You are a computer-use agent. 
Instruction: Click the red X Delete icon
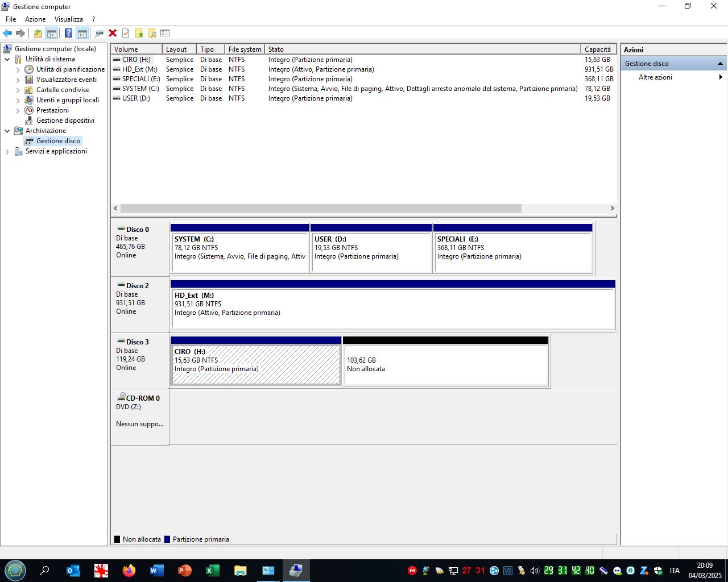coord(113,33)
